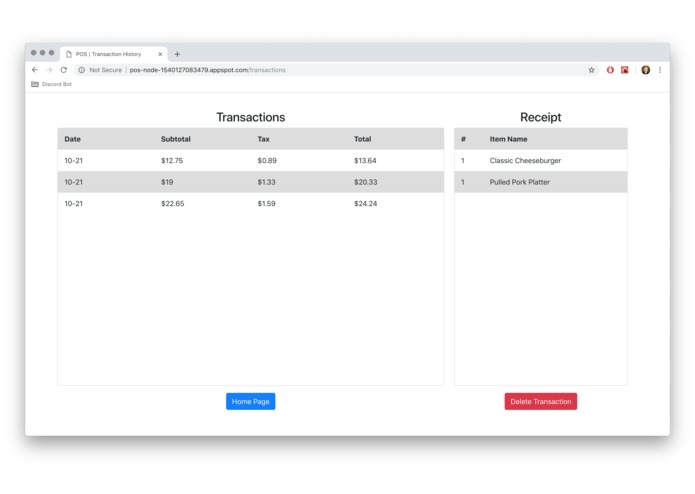
Task: Open the profile avatar menu
Action: click(x=646, y=70)
